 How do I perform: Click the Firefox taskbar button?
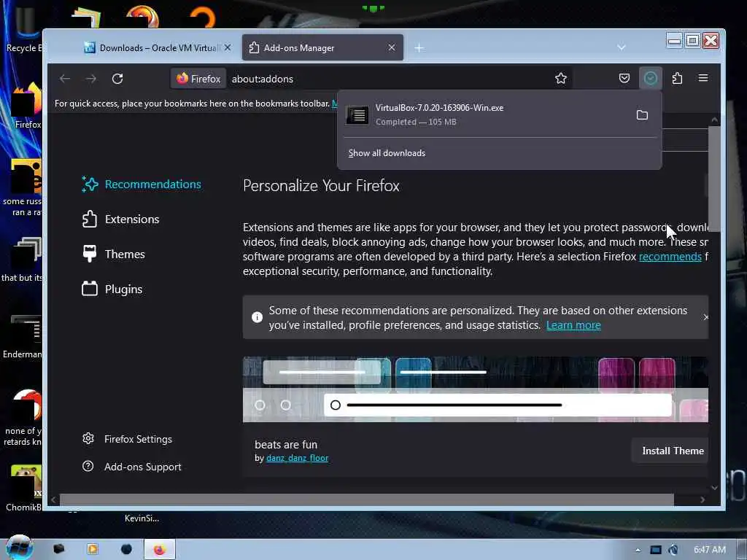(x=160, y=550)
